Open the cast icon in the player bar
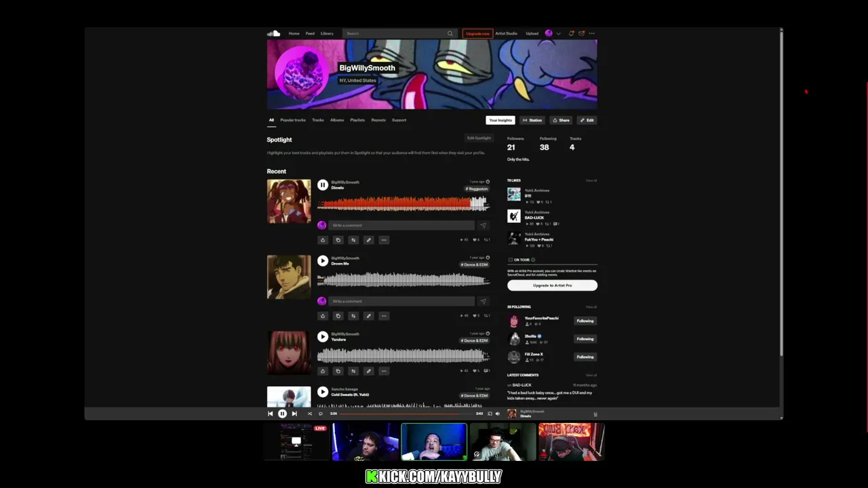The image size is (868, 488). [x=490, y=413]
